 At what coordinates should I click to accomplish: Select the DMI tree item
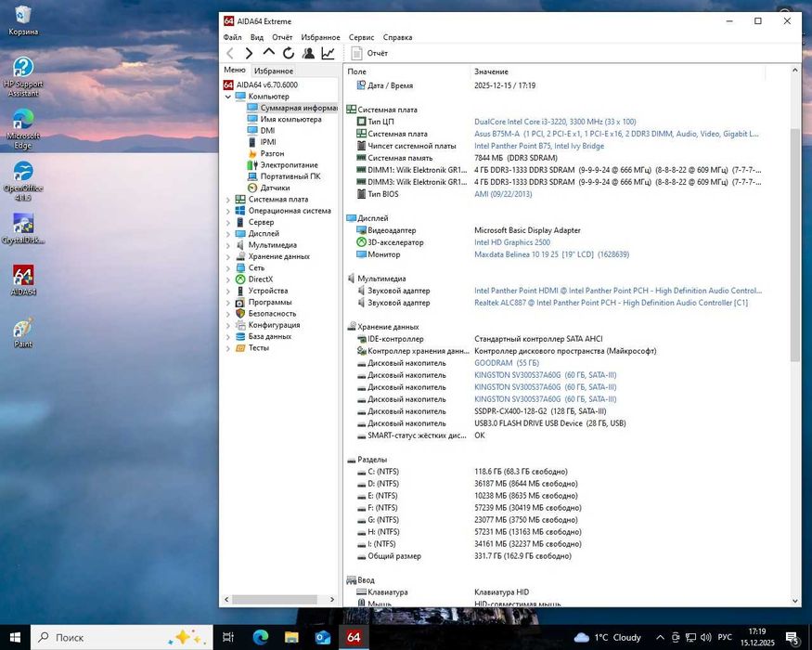coord(267,131)
